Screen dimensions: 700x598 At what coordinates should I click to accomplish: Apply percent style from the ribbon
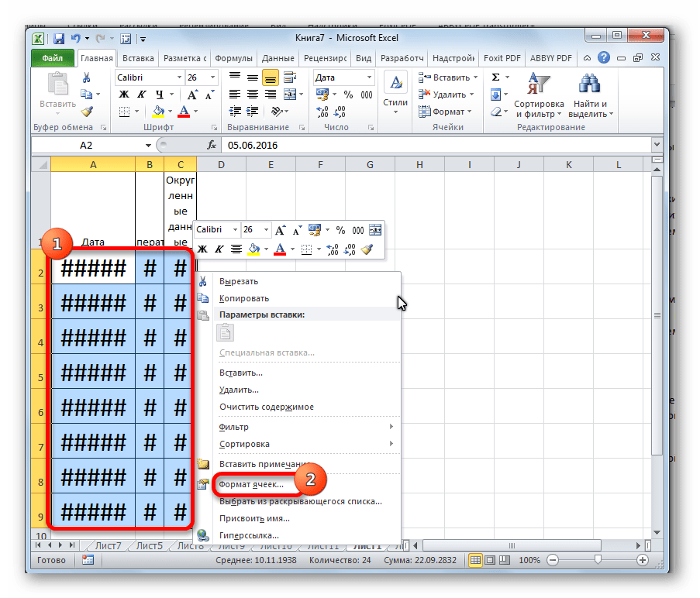click(x=348, y=95)
